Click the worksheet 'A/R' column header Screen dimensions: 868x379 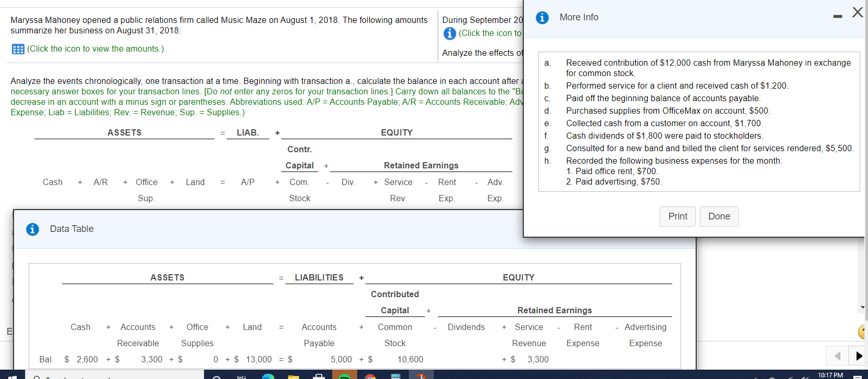point(100,182)
